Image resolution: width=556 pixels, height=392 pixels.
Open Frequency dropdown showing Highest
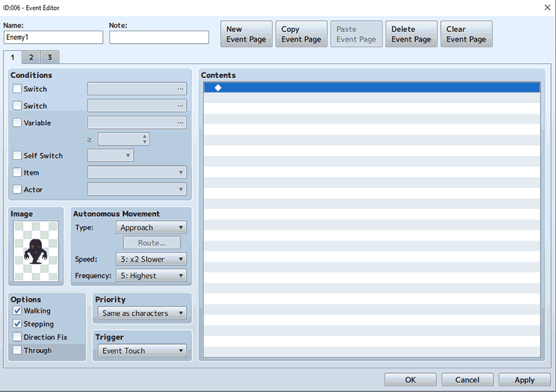point(151,276)
